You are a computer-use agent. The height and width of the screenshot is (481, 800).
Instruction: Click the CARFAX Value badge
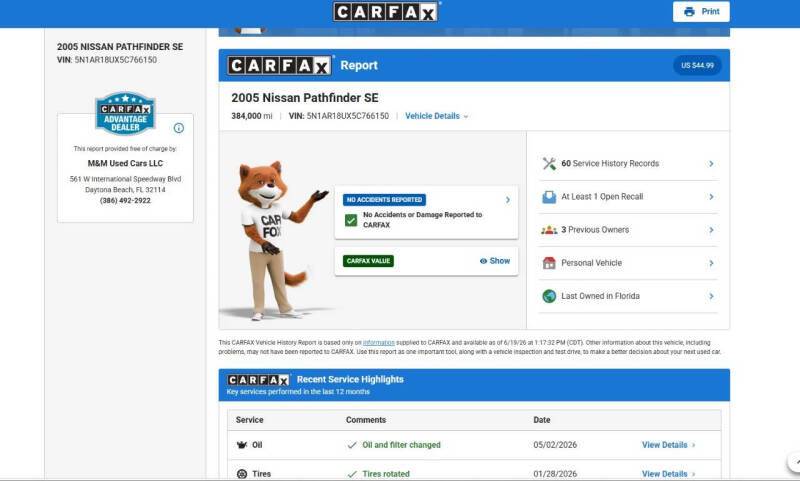(x=368, y=261)
